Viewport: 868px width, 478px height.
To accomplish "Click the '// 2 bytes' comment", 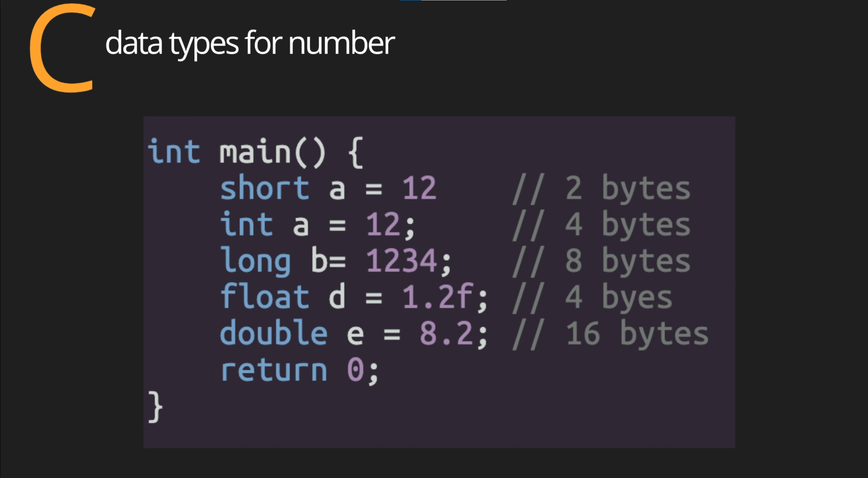I will point(602,189).
